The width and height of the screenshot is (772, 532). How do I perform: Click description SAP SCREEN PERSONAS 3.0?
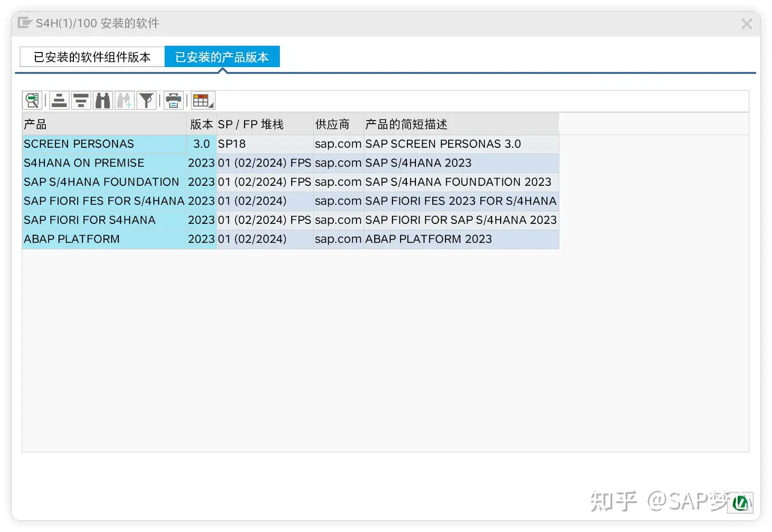(x=461, y=144)
